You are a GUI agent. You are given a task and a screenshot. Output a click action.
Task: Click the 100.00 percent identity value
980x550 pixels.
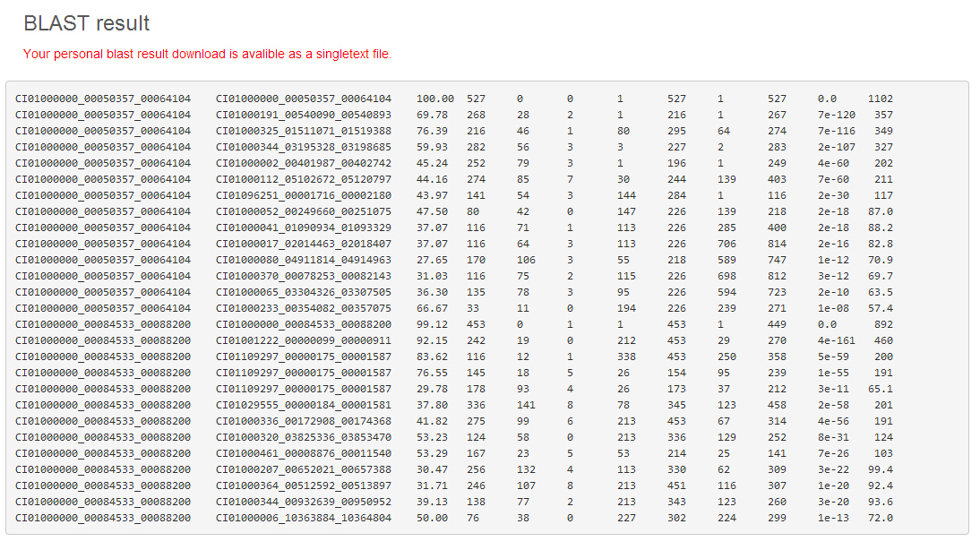[435, 99]
